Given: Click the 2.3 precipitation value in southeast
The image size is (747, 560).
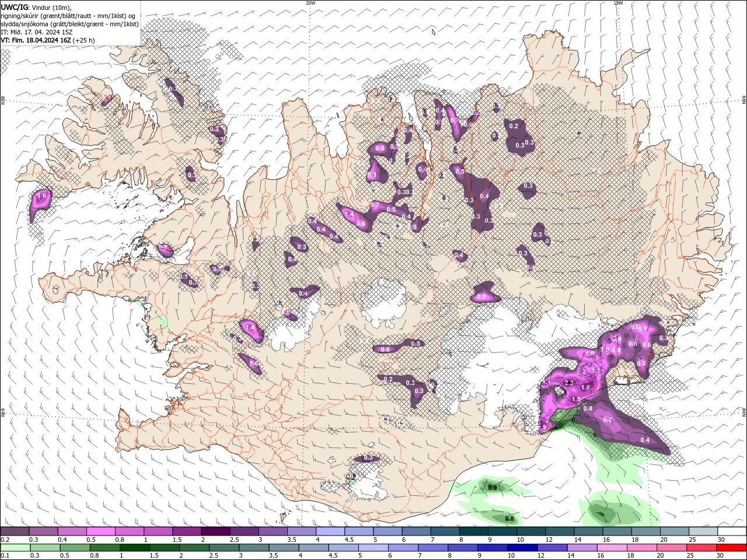Looking at the screenshot, I should tap(570, 383).
